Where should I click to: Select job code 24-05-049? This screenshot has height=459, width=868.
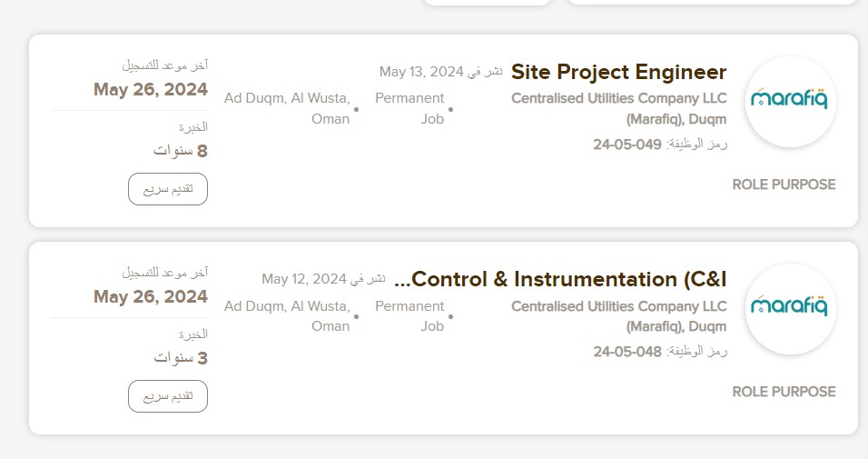(x=627, y=145)
